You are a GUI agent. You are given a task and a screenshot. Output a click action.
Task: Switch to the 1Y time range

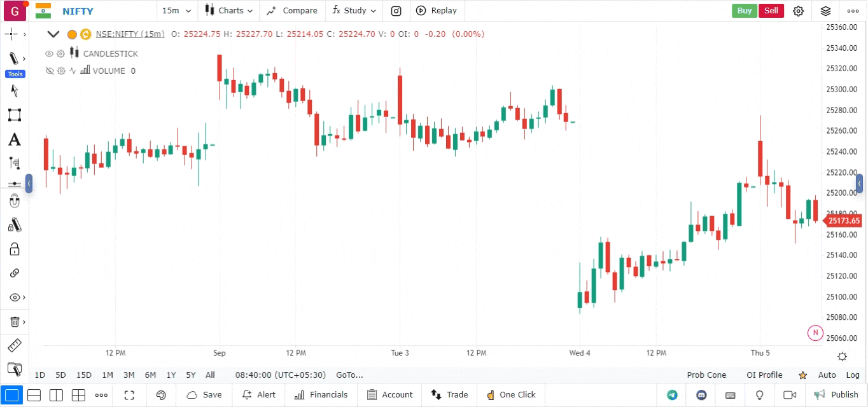pos(171,375)
